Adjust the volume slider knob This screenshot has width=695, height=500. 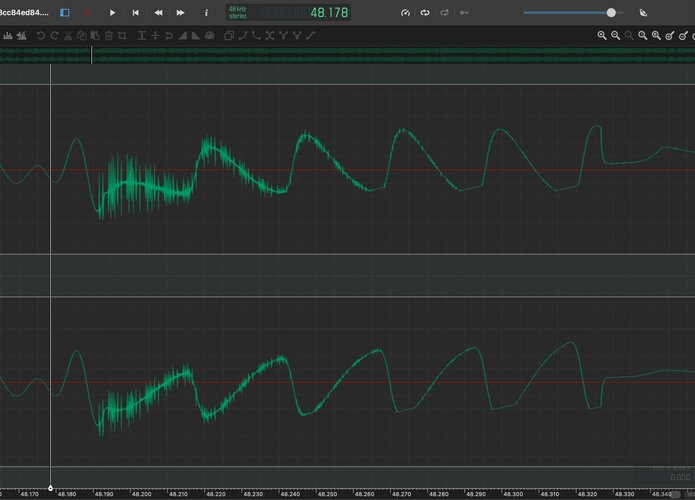[x=611, y=13]
